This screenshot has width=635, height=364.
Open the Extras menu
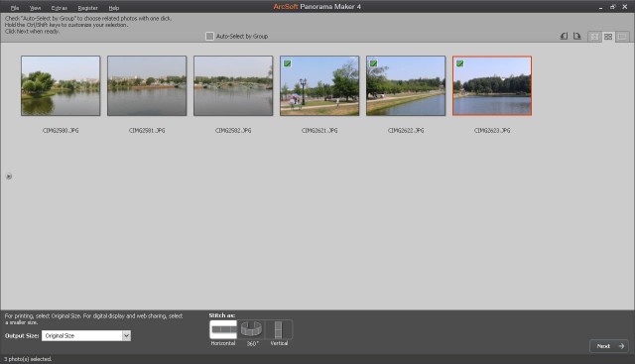click(60, 8)
